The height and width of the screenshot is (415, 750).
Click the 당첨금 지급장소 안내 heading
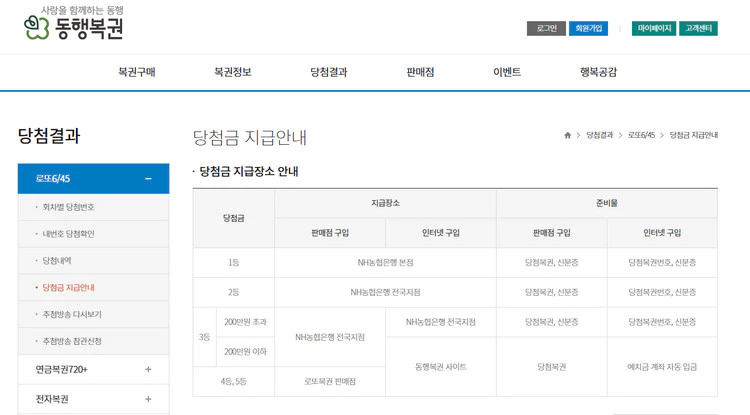click(249, 172)
